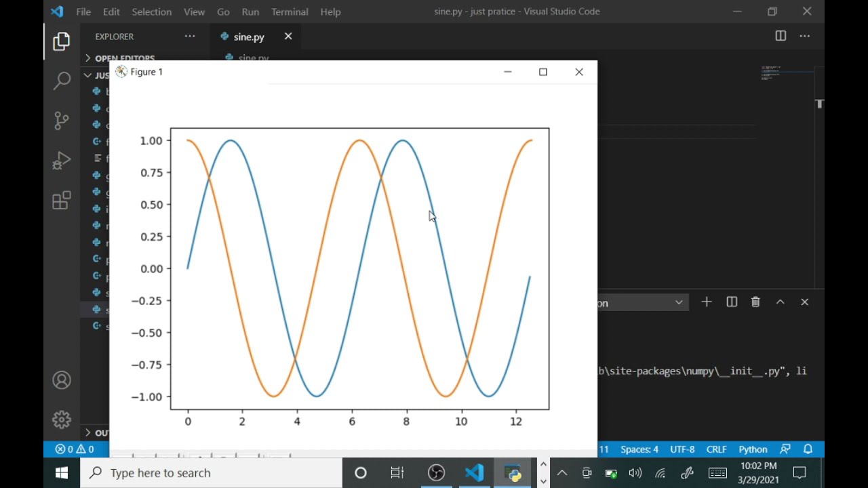The height and width of the screenshot is (488, 868).
Task: Open the Search view in activity bar
Action: coord(62,81)
